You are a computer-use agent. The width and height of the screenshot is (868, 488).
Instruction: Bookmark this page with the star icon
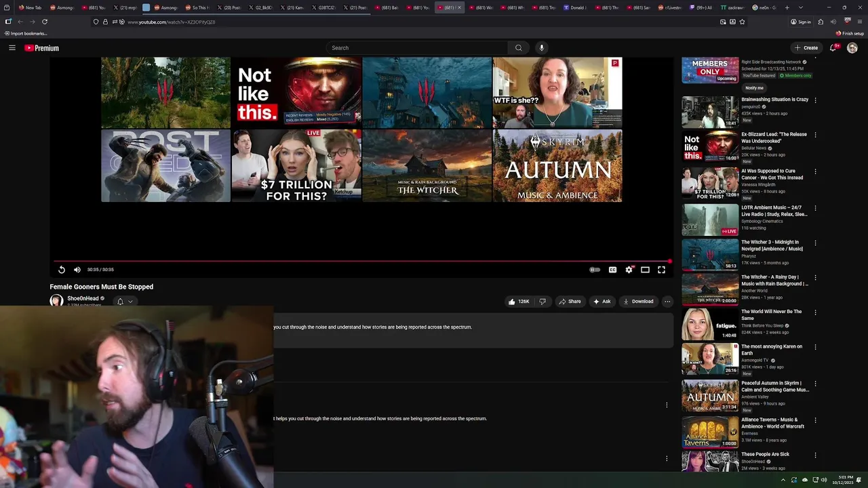[x=742, y=22]
